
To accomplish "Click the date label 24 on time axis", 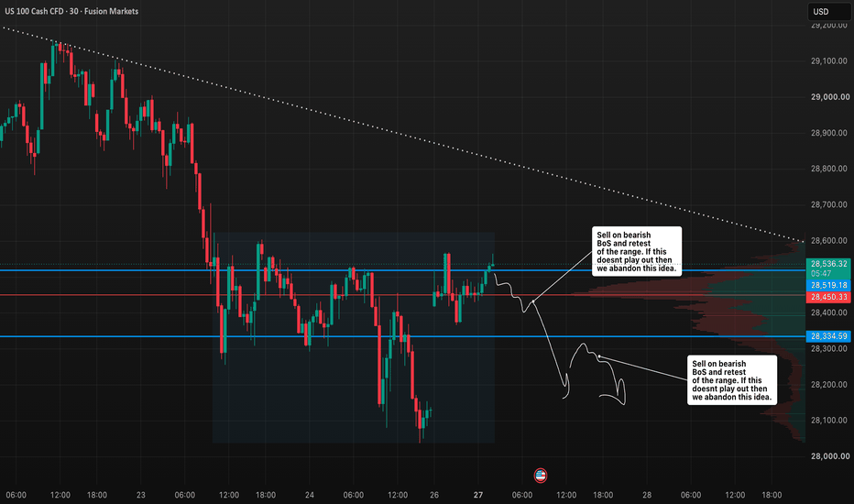I will 310,495.
